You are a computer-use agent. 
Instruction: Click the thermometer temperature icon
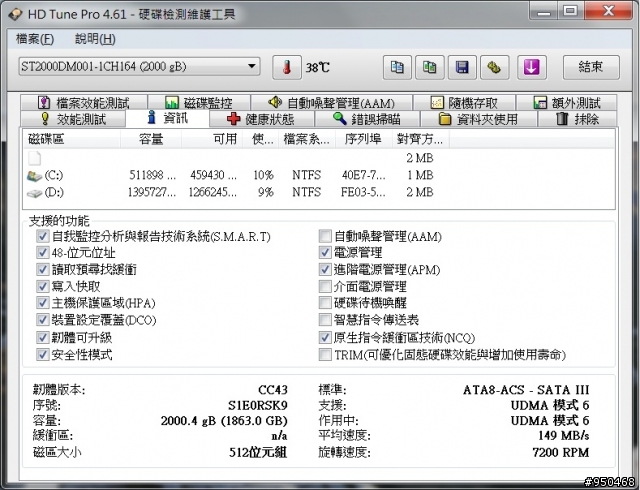click(x=287, y=67)
